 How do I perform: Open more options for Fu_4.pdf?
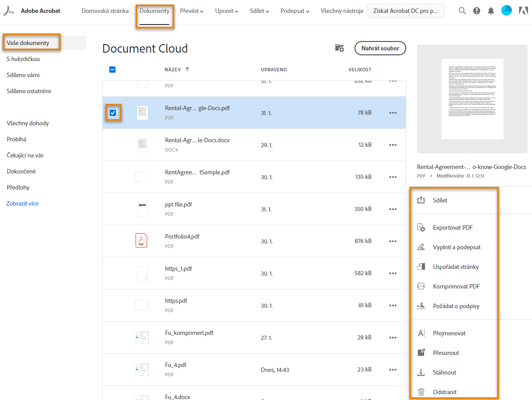point(393,370)
